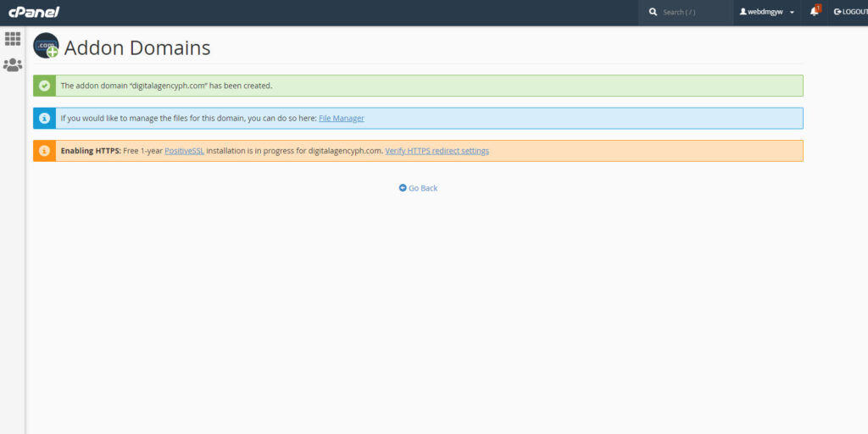Image resolution: width=868 pixels, height=434 pixels.
Task: Click the Go Back link
Action: [x=419, y=188]
